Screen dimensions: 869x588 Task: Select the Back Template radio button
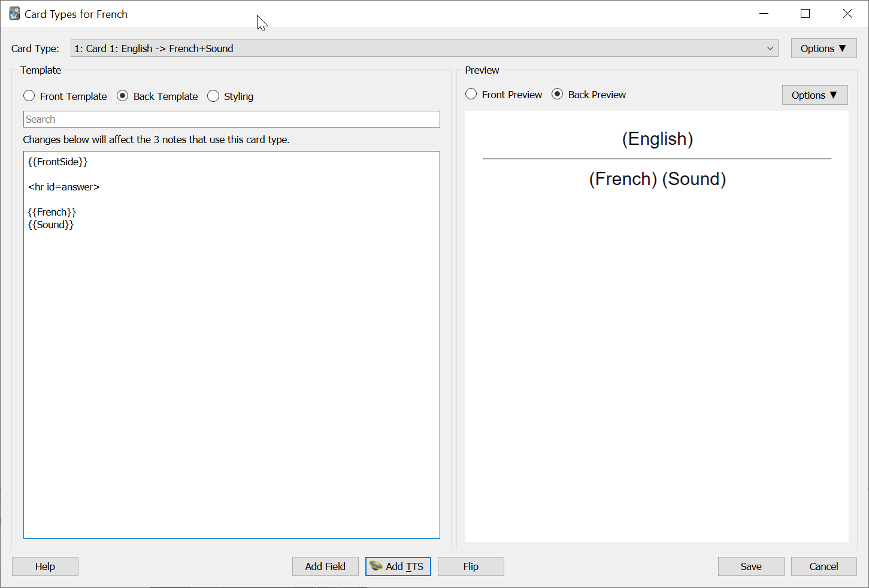click(122, 96)
